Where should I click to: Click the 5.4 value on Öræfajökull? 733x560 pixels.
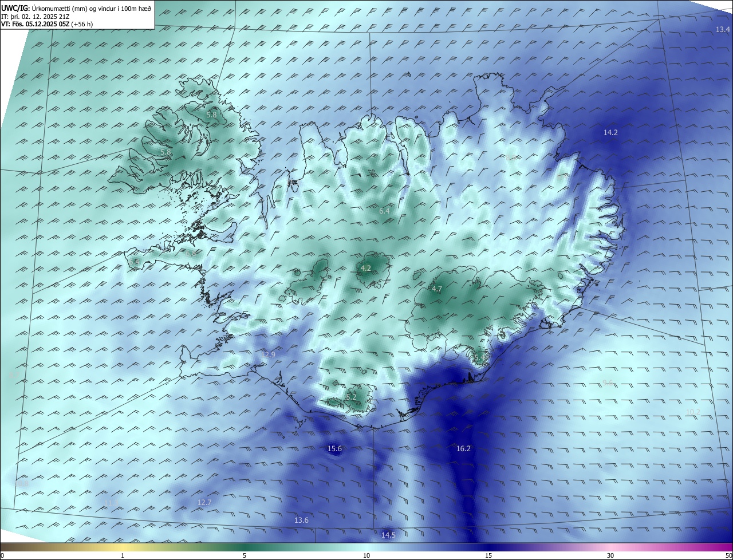[x=479, y=358]
